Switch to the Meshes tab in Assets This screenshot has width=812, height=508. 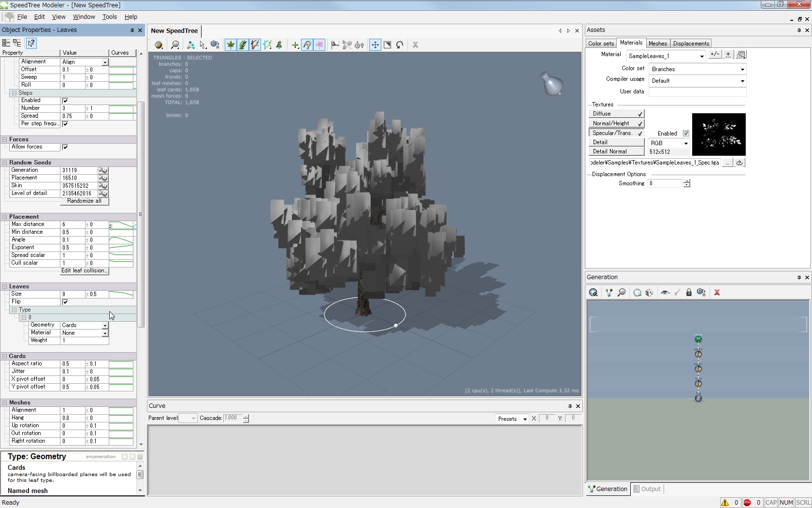(657, 44)
